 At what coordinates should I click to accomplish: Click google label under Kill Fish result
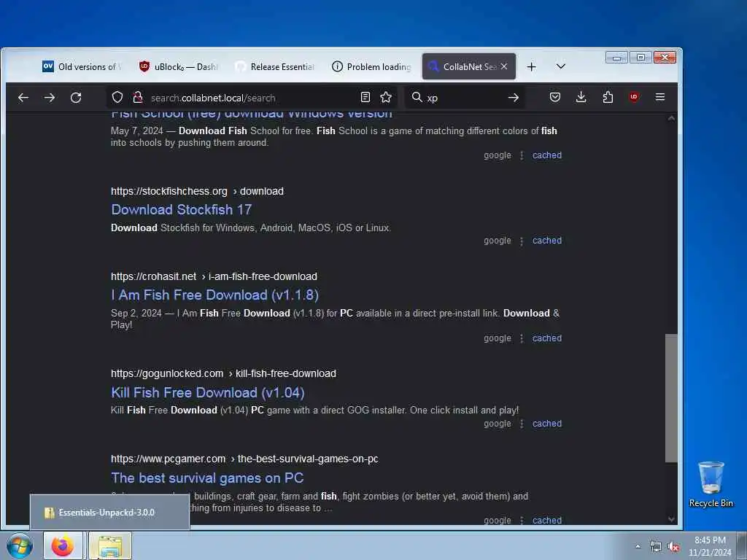coord(498,424)
